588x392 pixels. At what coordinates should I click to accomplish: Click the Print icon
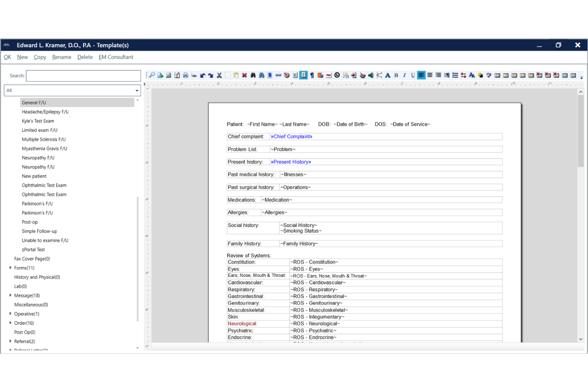tap(185, 75)
